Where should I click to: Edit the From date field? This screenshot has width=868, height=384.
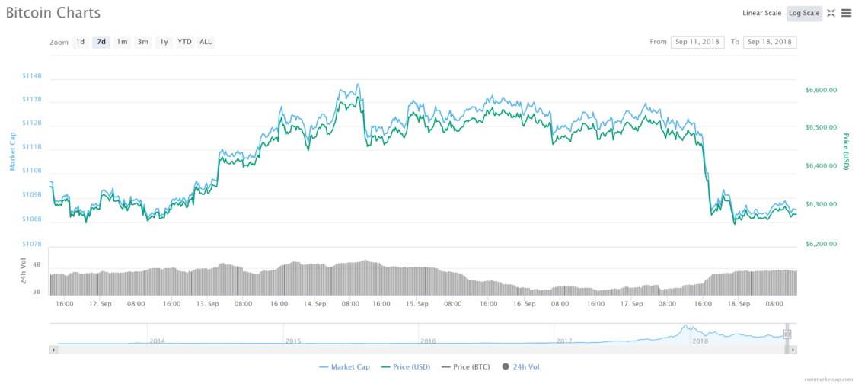(x=697, y=42)
